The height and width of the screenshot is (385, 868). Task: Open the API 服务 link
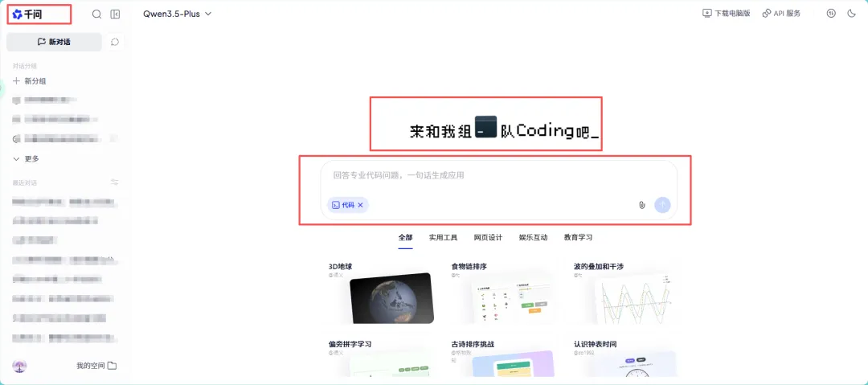click(x=781, y=14)
